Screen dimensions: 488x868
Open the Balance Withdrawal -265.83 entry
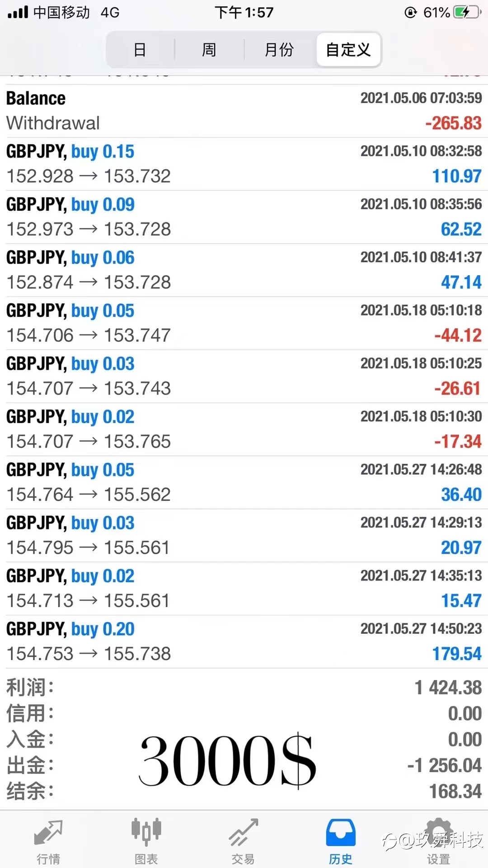click(244, 111)
